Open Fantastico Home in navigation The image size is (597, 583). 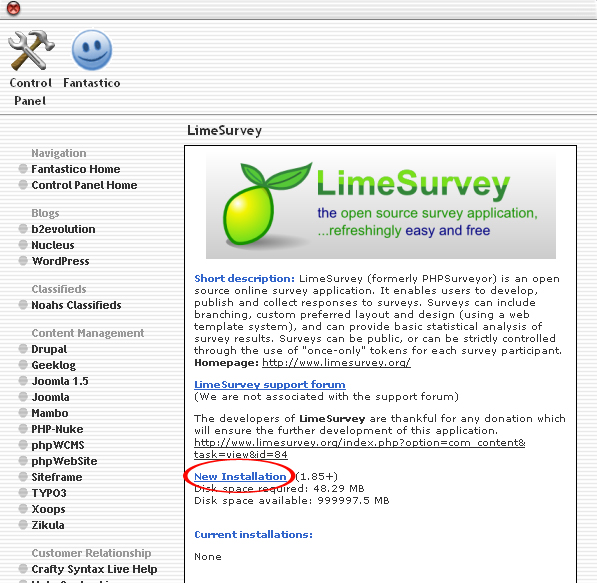[x=76, y=169]
